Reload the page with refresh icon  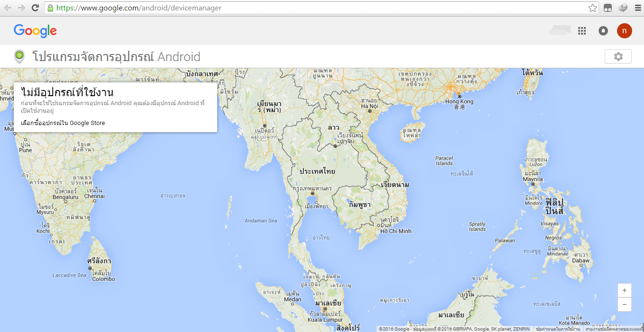35,8
